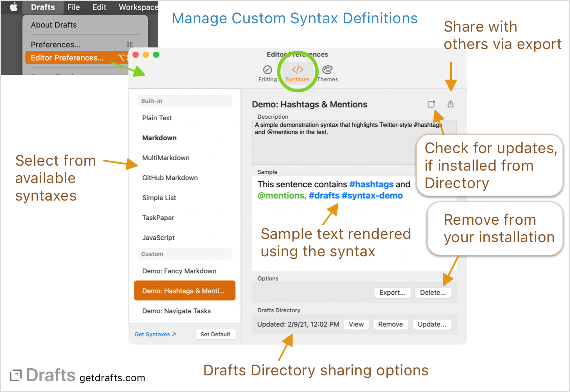
Task: Check for syntax updates via update icon
Action: (431, 104)
